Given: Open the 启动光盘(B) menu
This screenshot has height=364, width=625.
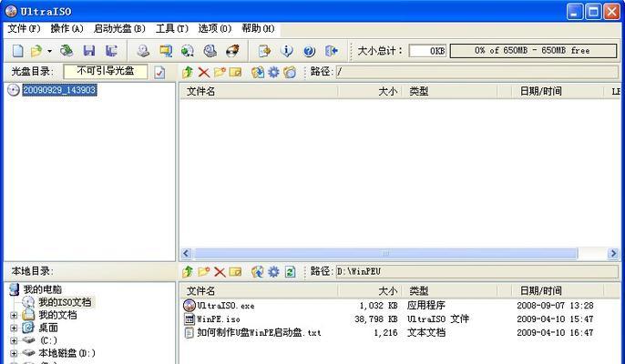Looking at the screenshot, I should pyautogui.click(x=119, y=29).
